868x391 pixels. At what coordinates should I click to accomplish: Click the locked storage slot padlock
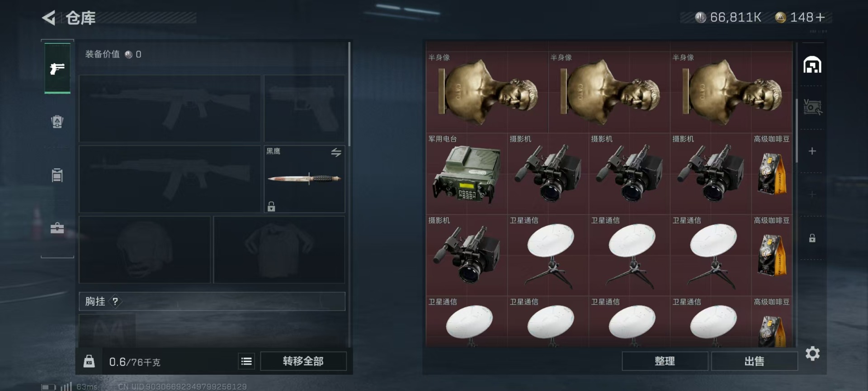(x=812, y=238)
